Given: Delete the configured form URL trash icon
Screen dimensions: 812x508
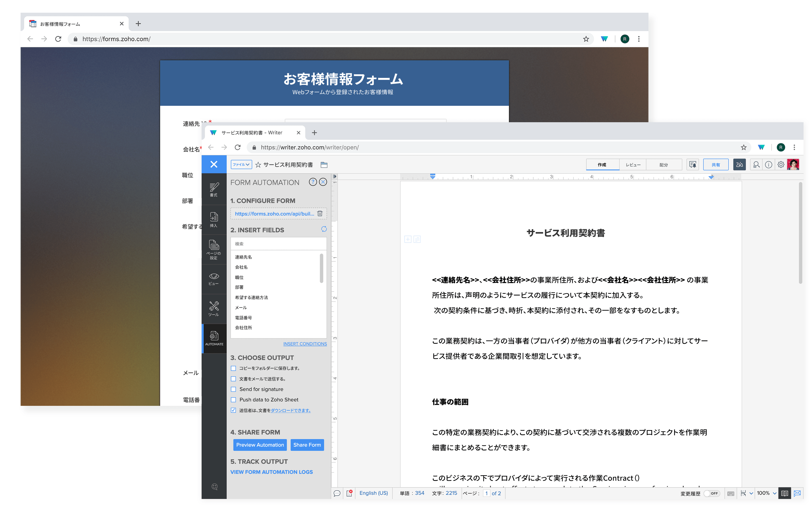Looking at the screenshot, I should click(x=320, y=213).
